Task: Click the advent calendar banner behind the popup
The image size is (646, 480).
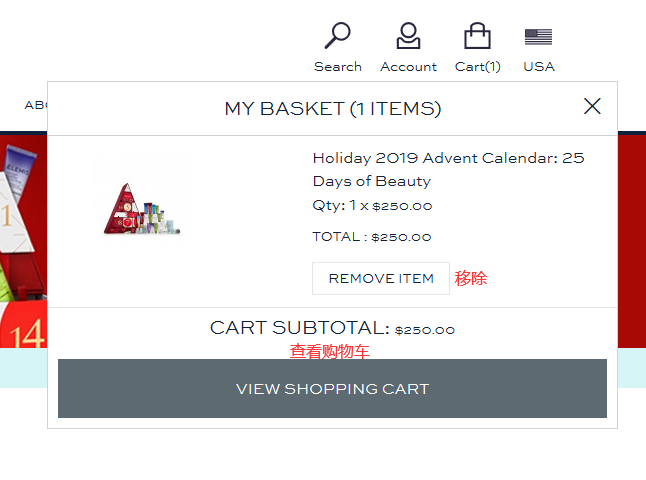Action: pyautogui.click(x=23, y=240)
